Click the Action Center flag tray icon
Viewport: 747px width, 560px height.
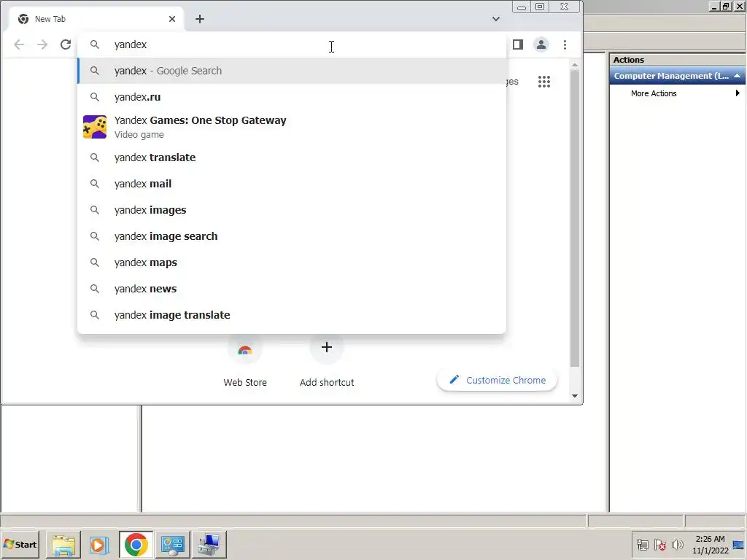659,544
